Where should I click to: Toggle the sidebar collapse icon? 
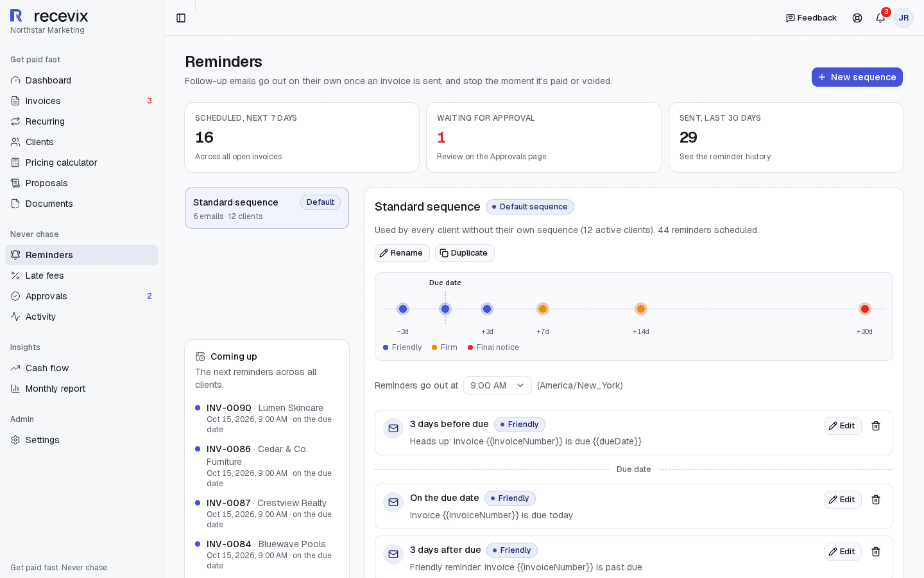point(181,18)
